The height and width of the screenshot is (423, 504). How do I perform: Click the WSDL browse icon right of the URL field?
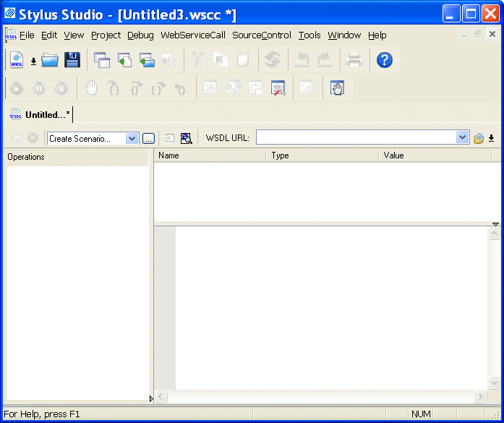[x=479, y=138]
